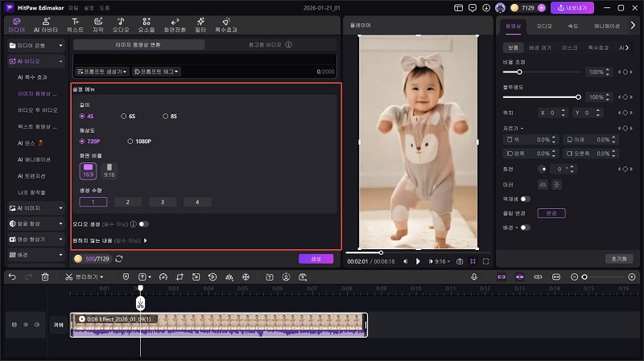This screenshot has height=361, width=644.
Task: Select the 9:16 aspect ratio option
Action: (x=109, y=170)
